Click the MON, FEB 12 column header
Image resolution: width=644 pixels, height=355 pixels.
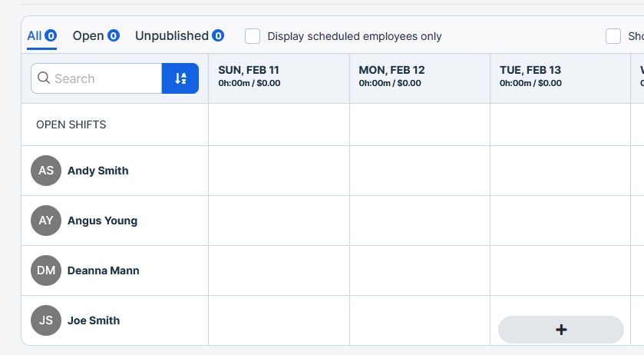(420, 78)
